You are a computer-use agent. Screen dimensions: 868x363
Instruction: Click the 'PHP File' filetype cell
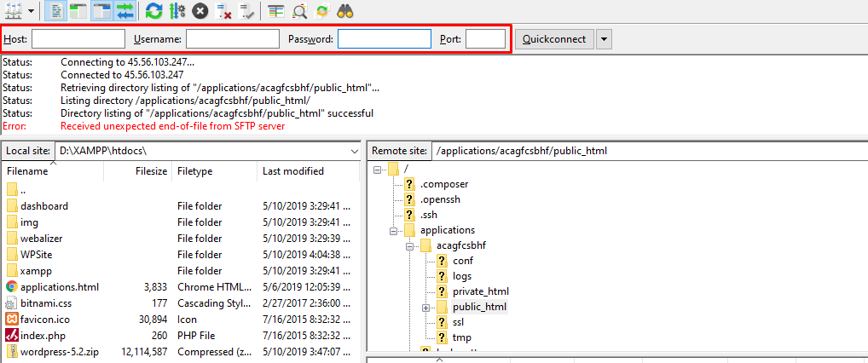tap(196, 336)
